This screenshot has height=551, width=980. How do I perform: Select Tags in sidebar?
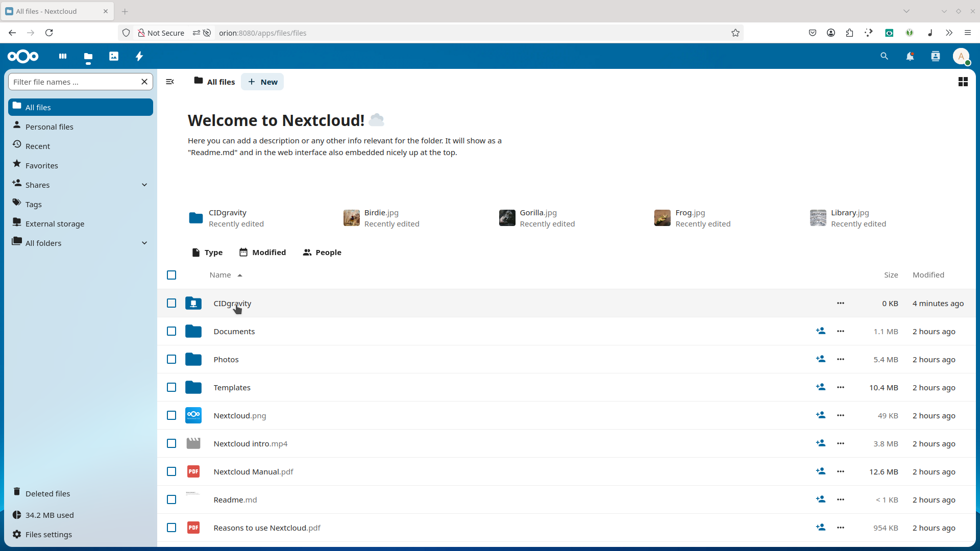coord(81,204)
